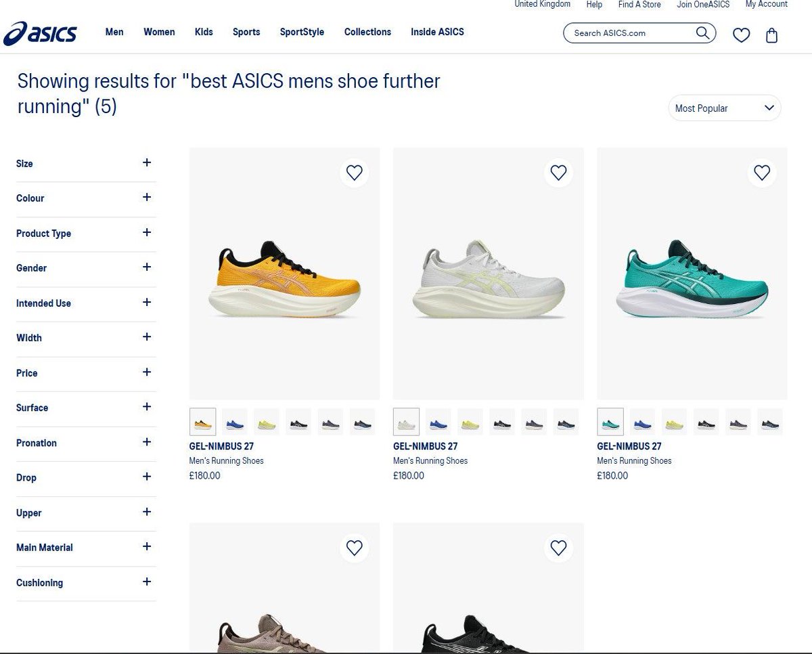The height and width of the screenshot is (654, 812).
Task: Expand the Drop filter
Action: click(x=86, y=477)
